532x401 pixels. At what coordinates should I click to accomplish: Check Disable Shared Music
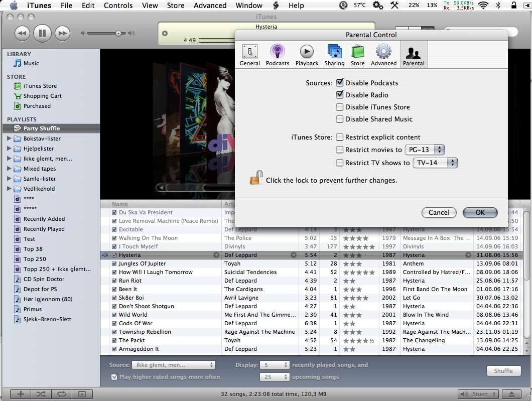[x=340, y=119]
